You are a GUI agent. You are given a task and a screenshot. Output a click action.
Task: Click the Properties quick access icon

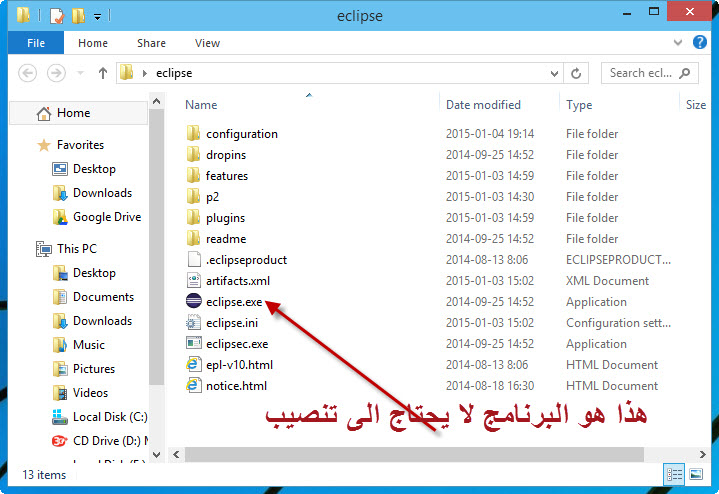(x=57, y=16)
